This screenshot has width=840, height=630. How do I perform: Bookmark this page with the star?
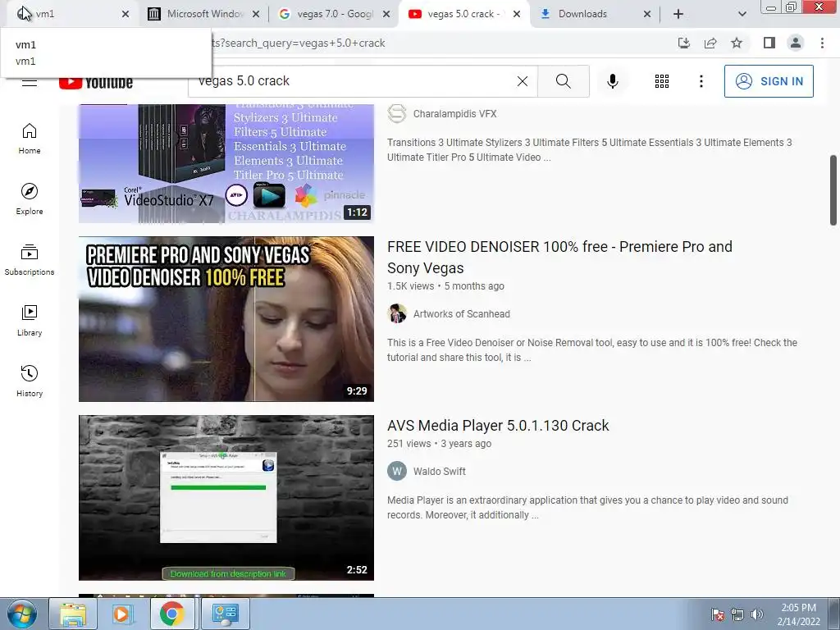point(737,43)
